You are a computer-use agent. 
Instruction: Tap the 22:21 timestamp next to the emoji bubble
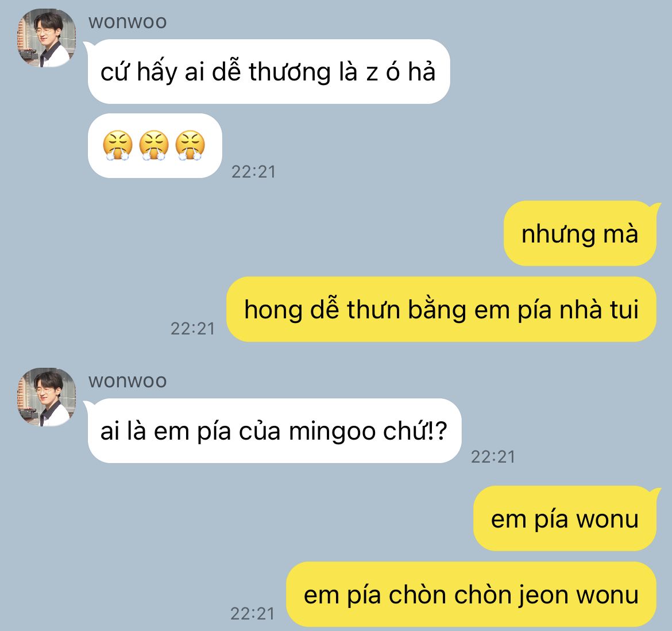click(x=253, y=172)
